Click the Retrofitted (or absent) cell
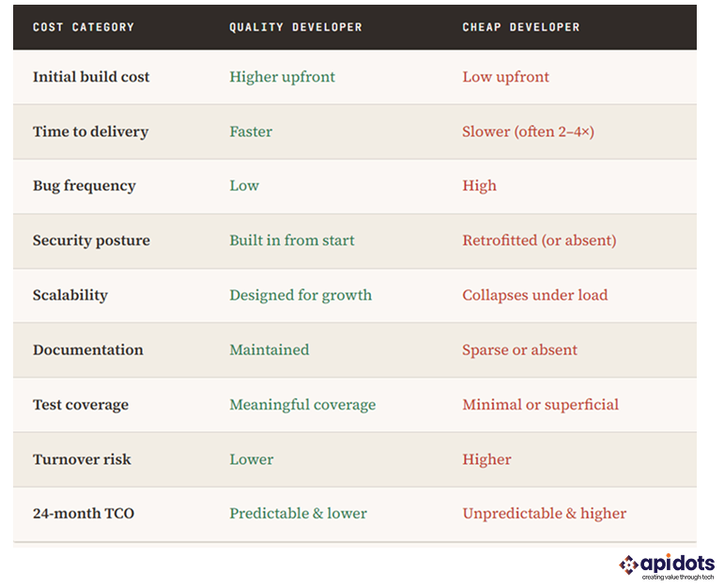Viewport: 724px width, 588px height. pyautogui.click(x=539, y=240)
